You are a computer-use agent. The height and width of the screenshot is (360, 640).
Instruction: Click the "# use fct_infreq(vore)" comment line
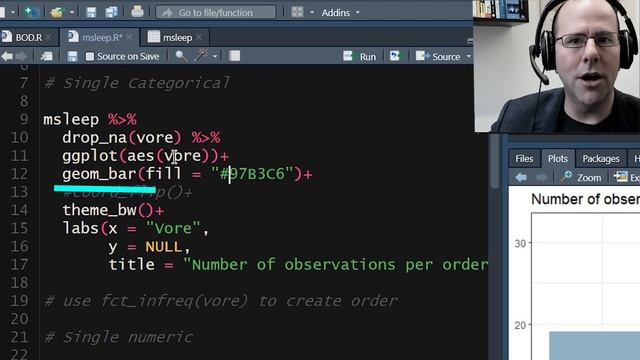tap(220, 301)
